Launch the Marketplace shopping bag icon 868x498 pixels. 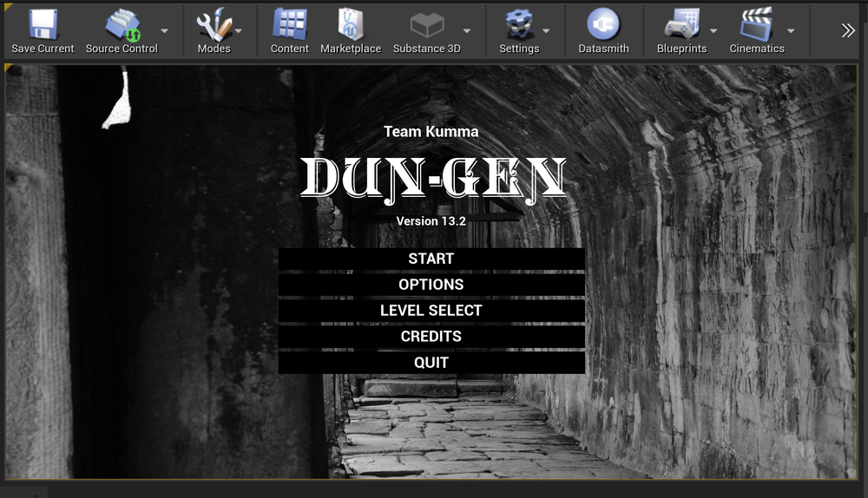(350, 24)
